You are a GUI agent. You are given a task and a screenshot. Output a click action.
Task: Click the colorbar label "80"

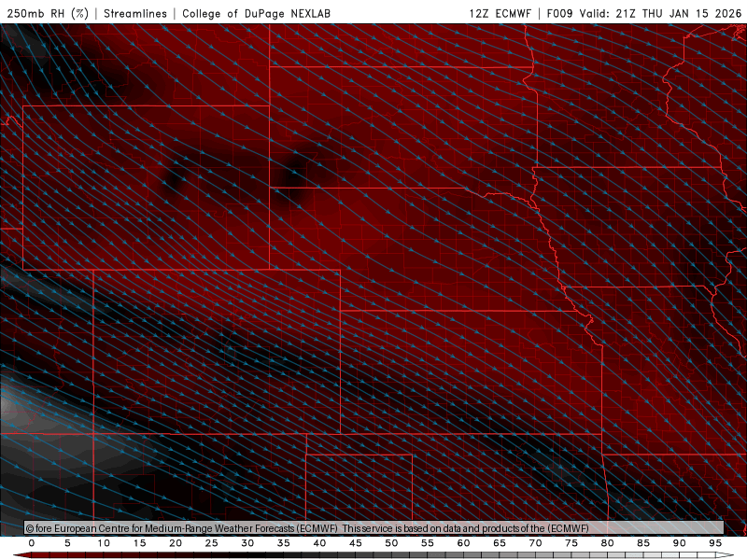click(x=608, y=543)
